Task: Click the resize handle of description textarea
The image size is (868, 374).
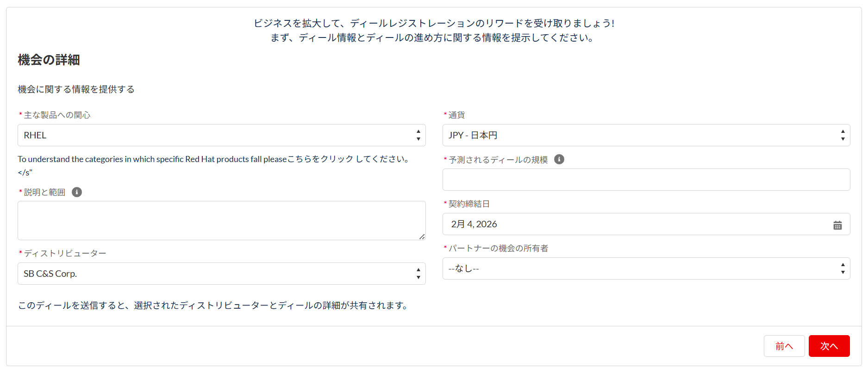Action: [422, 237]
